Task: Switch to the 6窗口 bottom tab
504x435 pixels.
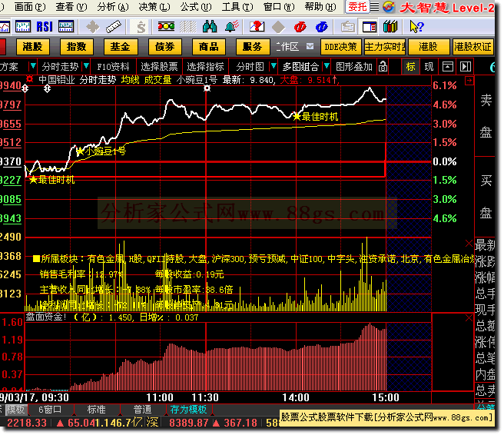Action: point(50,410)
